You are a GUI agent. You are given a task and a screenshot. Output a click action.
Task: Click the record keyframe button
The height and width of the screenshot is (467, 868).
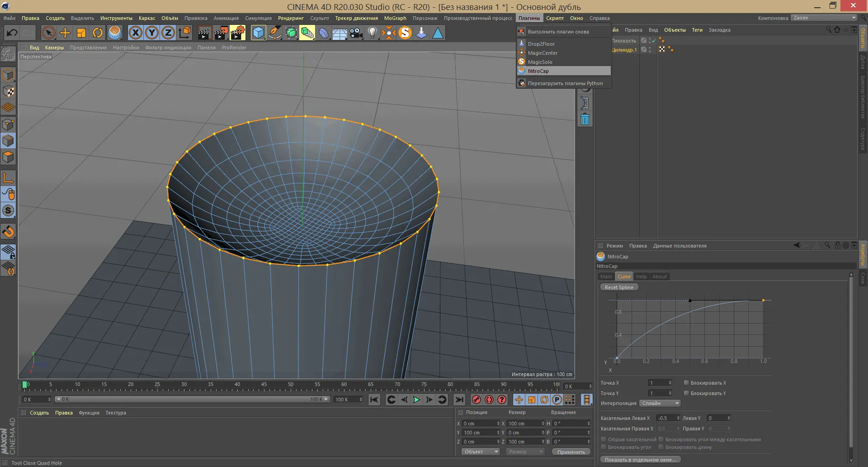pyautogui.click(x=476, y=400)
